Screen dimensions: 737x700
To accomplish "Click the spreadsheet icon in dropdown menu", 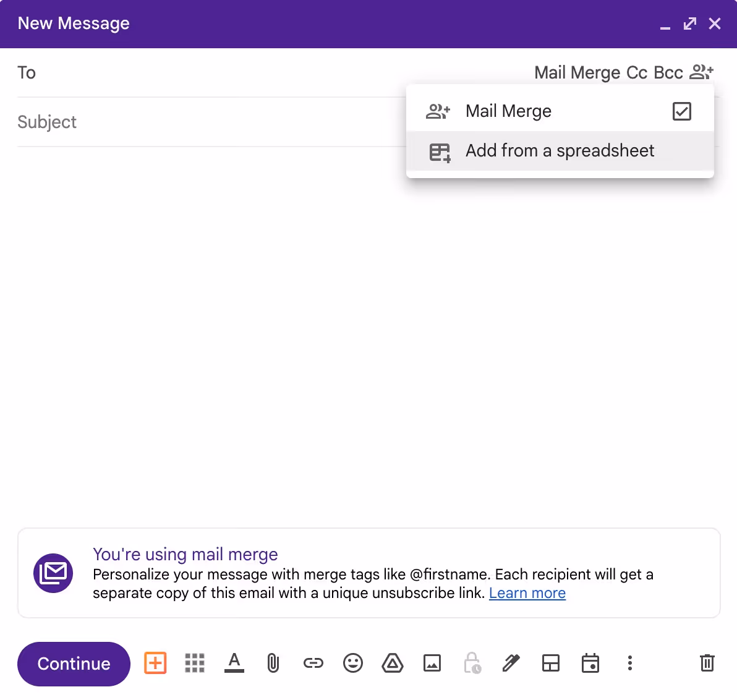I will pyautogui.click(x=440, y=152).
